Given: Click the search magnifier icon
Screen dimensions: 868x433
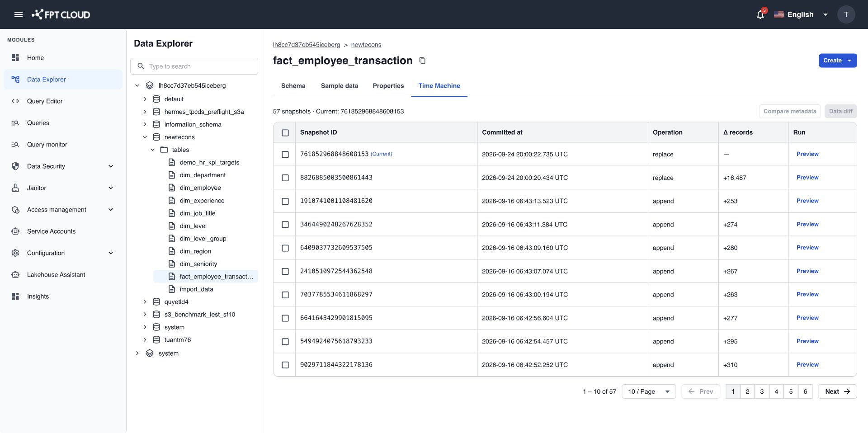Looking at the screenshot, I should click(141, 66).
